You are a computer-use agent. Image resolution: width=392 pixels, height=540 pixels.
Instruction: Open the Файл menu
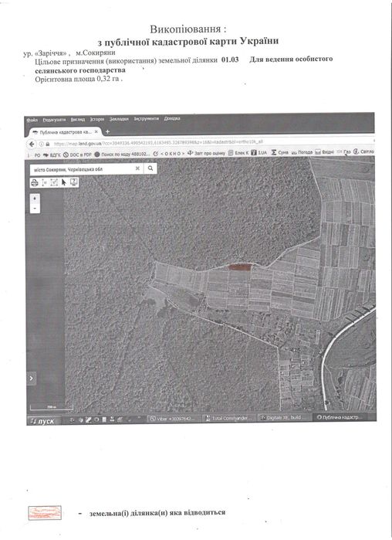32,120
